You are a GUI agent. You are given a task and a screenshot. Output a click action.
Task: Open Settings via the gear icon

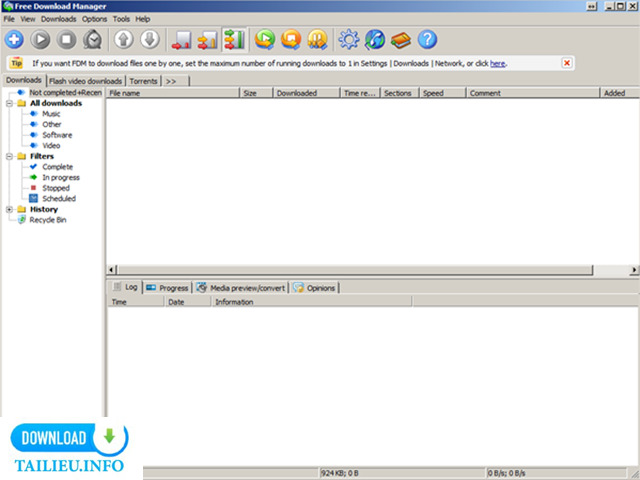point(349,40)
